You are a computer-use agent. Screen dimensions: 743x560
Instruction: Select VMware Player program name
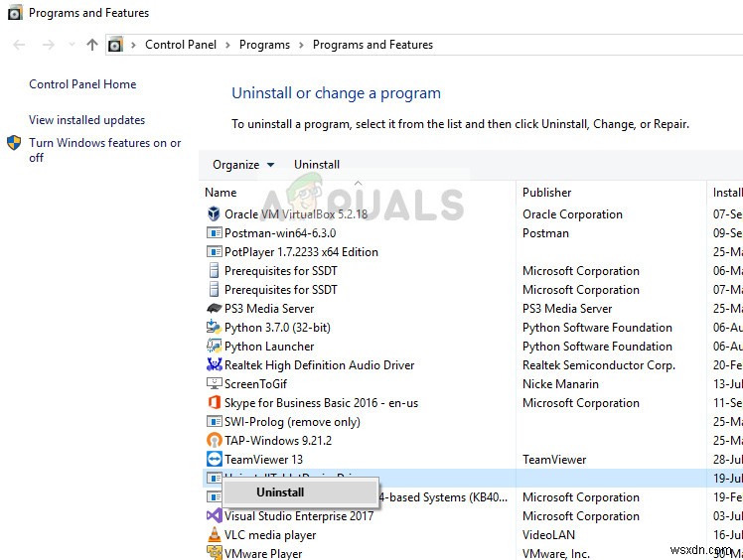click(x=263, y=553)
